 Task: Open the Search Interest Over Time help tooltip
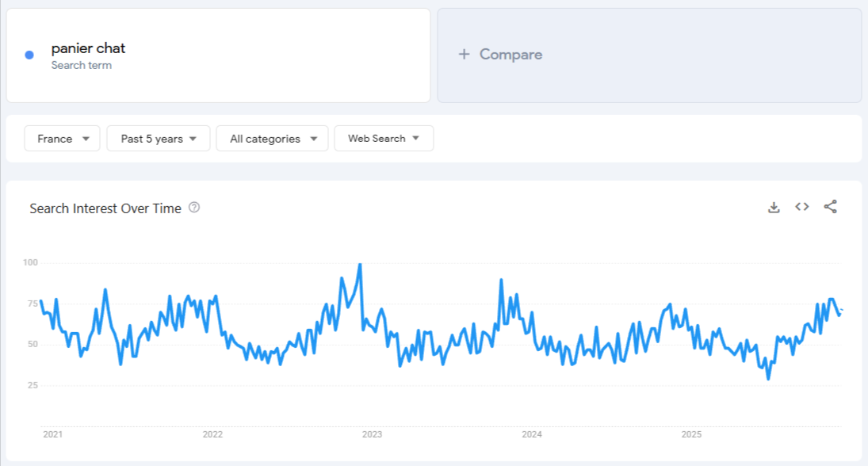coord(193,208)
